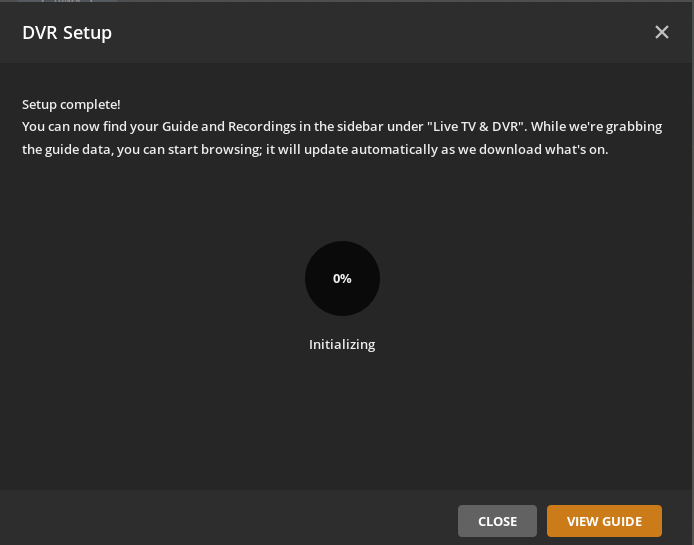Close the DVR Setup dialog with the X icon
The image size is (694, 545).
coord(661,32)
